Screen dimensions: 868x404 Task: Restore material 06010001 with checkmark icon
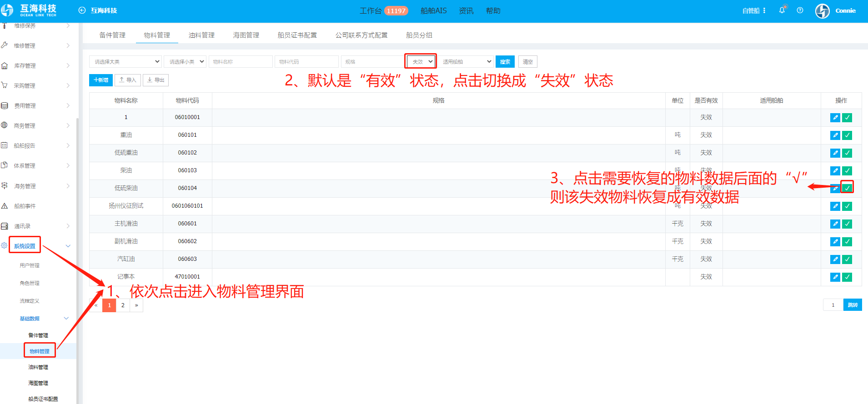point(847,118)
